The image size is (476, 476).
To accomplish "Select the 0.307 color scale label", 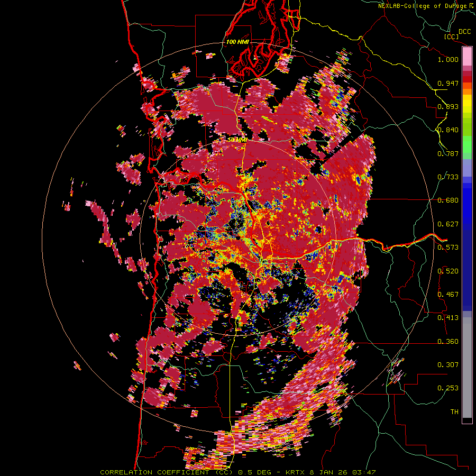I will pos(448,365).
